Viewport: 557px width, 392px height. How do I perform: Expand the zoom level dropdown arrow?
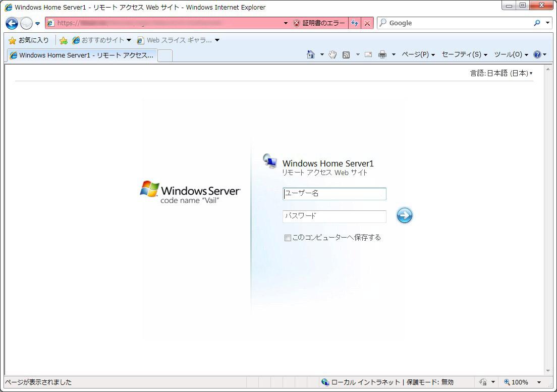[x=539, y=382]
